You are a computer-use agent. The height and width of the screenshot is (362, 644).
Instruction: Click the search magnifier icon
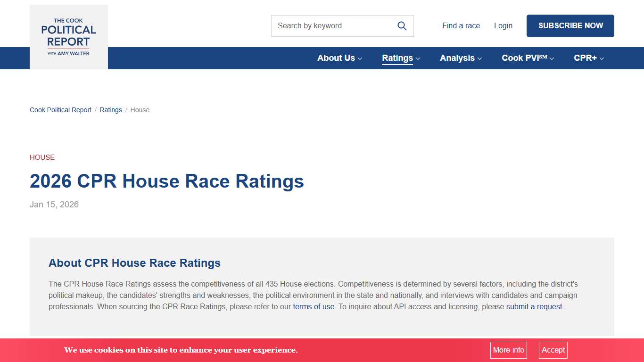[x=402, y=25]
